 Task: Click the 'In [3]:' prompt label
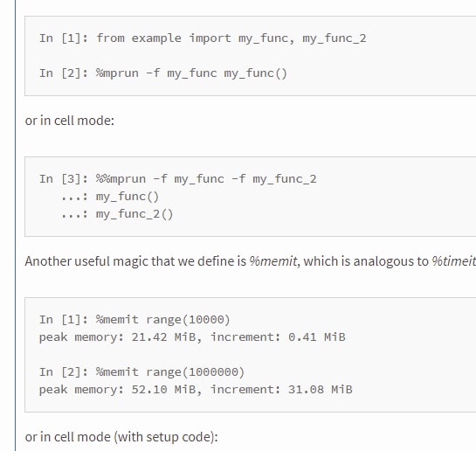point(64,178)
